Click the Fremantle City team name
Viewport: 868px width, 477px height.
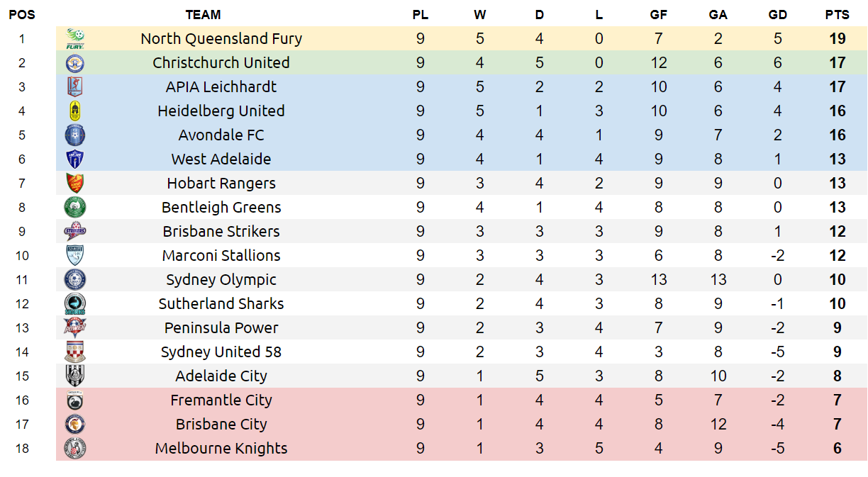click(221, 400)
